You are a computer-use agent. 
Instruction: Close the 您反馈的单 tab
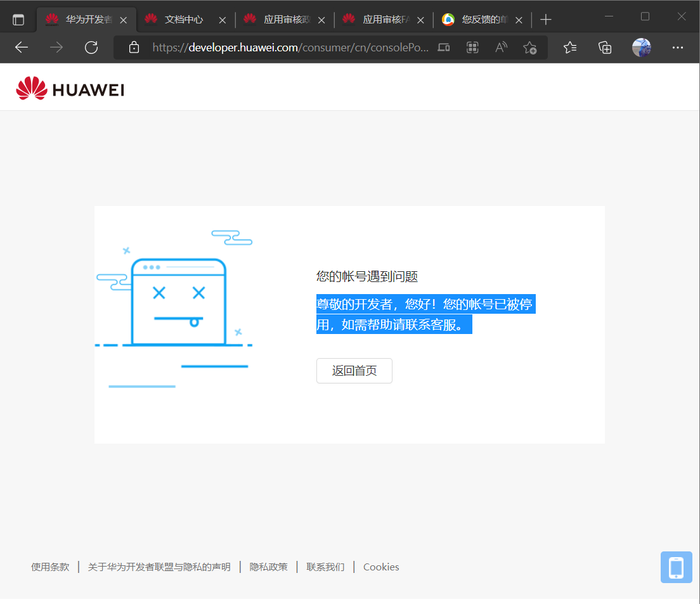519,20
